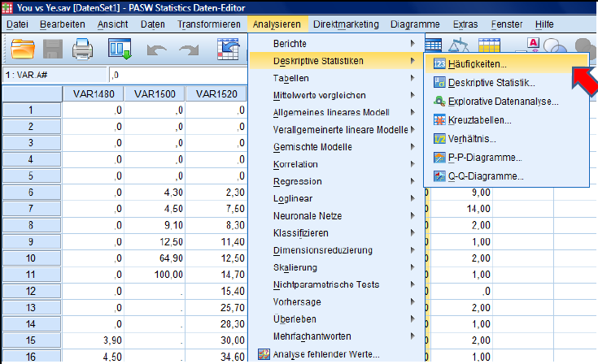Expand the Berichte submenu
The height and width of the screenshot is (364, 598).
(337, 43)
